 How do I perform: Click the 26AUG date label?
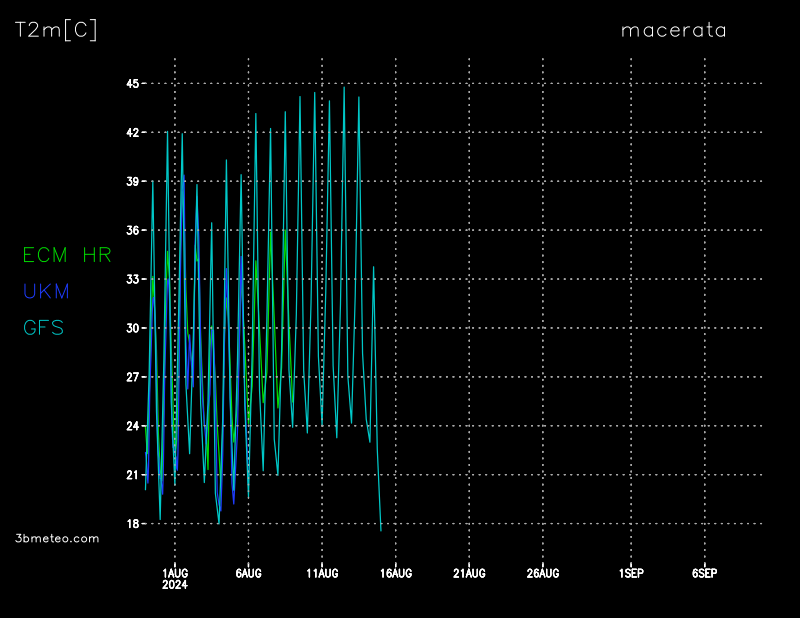[x=543, y=573]
